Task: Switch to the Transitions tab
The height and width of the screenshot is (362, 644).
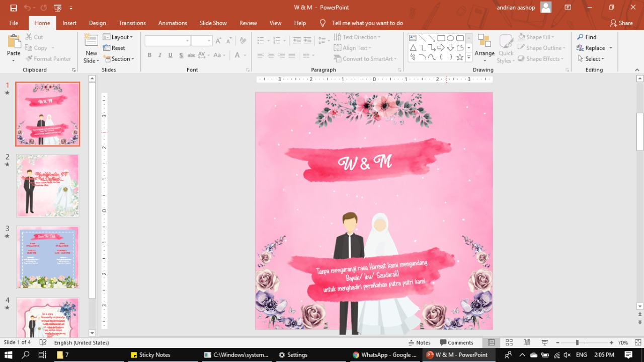Action: (132, 23)
